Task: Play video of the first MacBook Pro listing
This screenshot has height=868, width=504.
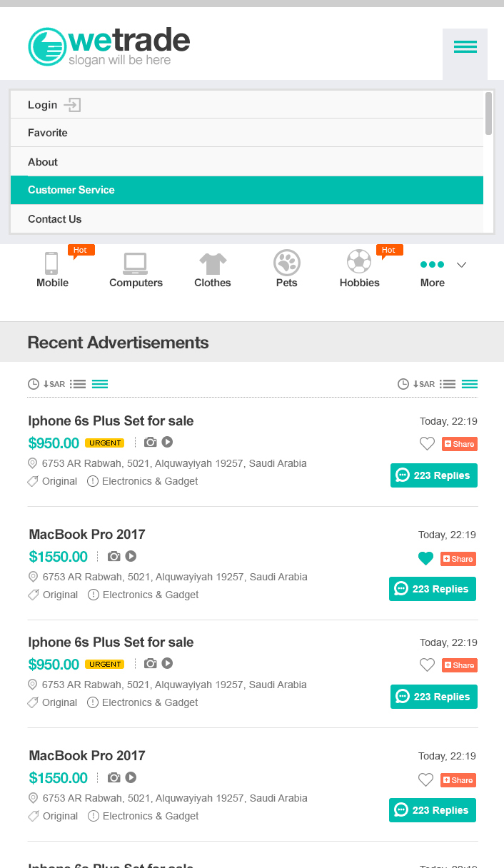Action: click(131, 556)
